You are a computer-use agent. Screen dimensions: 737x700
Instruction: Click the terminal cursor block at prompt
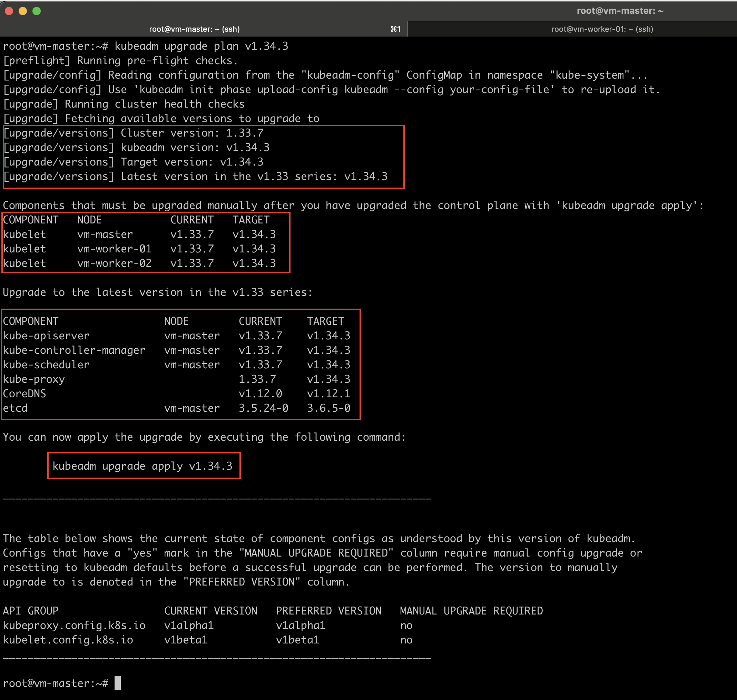[x=118, y=683]
